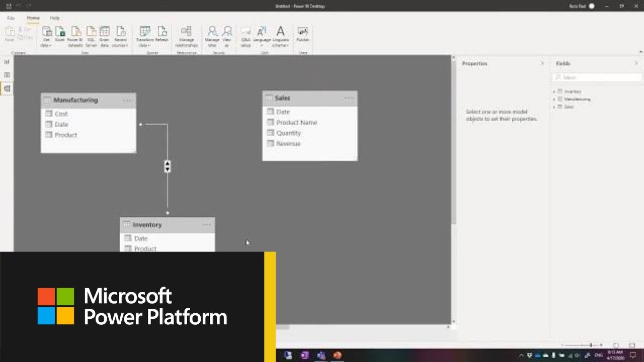Image resolution: width=644 pixels, height=362 pixels.
Task: Open Microsoft Teams from taskbar
Action: (x=321, y=355)
